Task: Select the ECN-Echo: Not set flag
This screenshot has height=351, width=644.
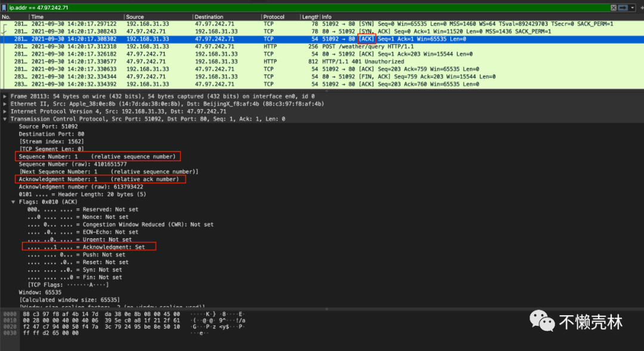Action: pos(82,232)
